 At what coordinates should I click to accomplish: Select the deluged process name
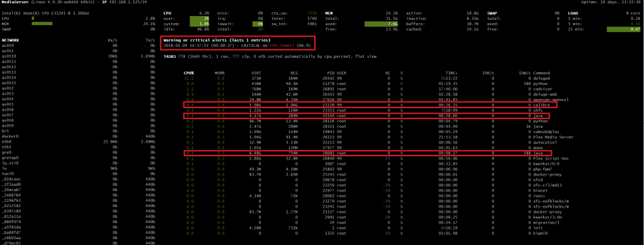[542, 78]
